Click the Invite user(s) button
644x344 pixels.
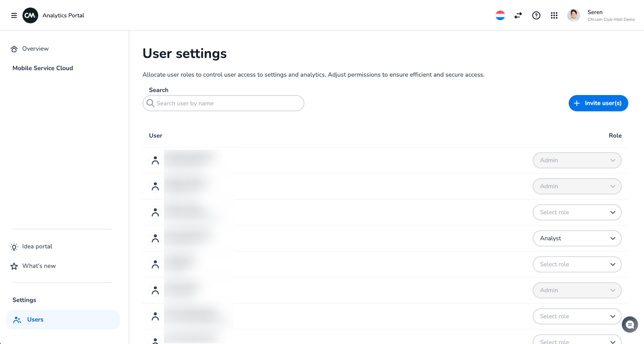tap(598, 103)
